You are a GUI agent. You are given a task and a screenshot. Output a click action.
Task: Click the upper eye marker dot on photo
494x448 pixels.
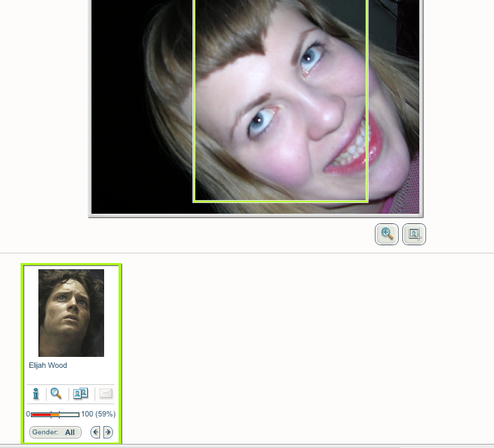tap(309, 59)
